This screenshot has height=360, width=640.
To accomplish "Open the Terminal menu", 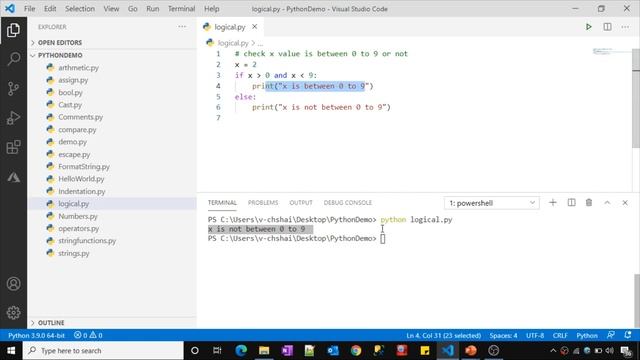I will pos(181,9).
